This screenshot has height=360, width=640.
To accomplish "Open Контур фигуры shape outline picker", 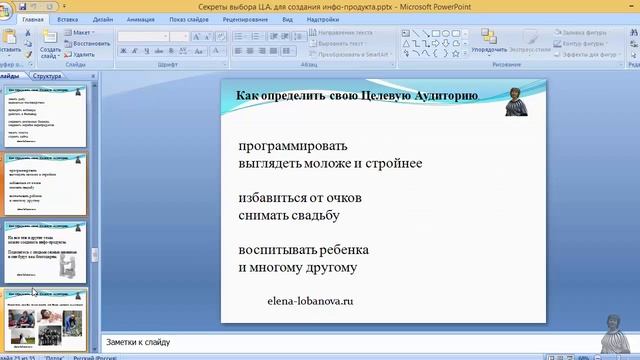I will tap(581, 43).
